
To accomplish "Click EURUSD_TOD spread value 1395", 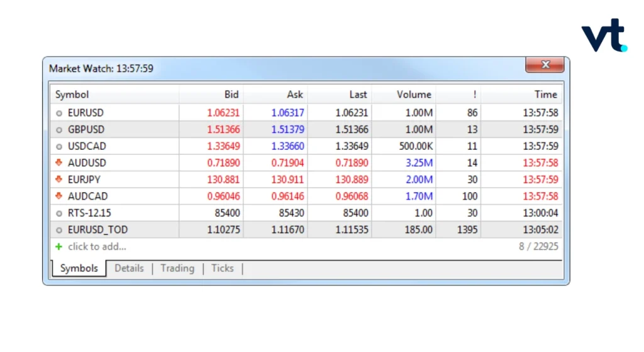I will (x=467, y=229).
